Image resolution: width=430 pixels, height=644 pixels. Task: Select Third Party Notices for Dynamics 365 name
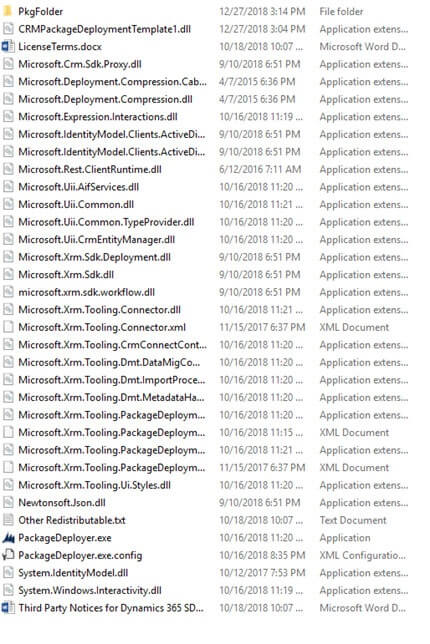111,608
